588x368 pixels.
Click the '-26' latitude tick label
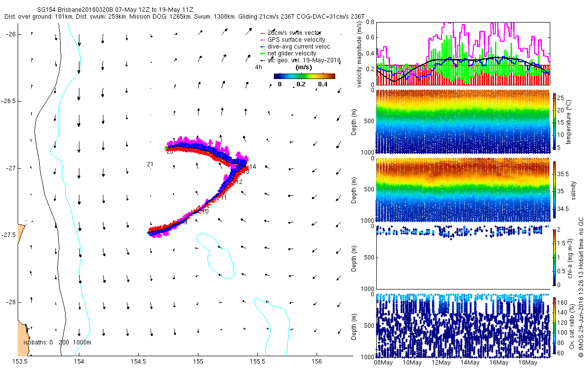coord(11,34)
